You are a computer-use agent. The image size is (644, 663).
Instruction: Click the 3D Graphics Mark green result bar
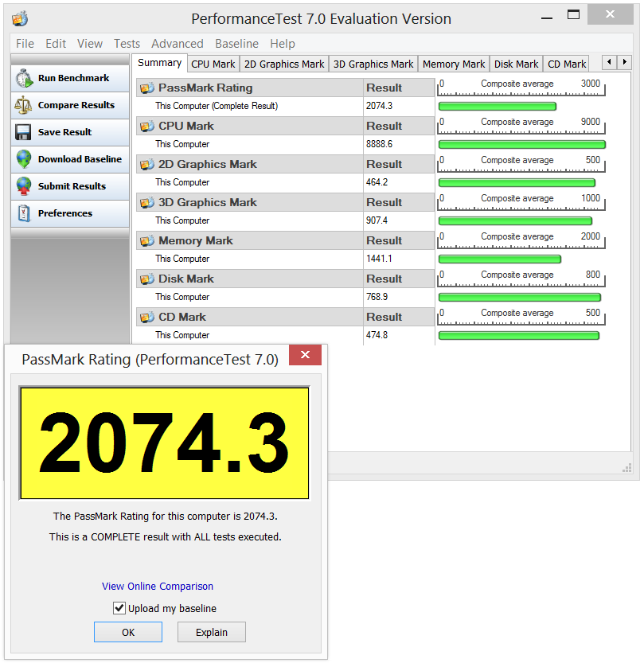pos(516,220)
